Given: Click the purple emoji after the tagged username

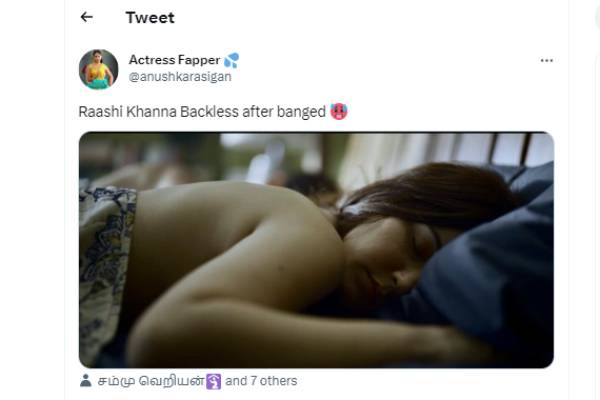Looking at the screenshot, I should 214,381.
